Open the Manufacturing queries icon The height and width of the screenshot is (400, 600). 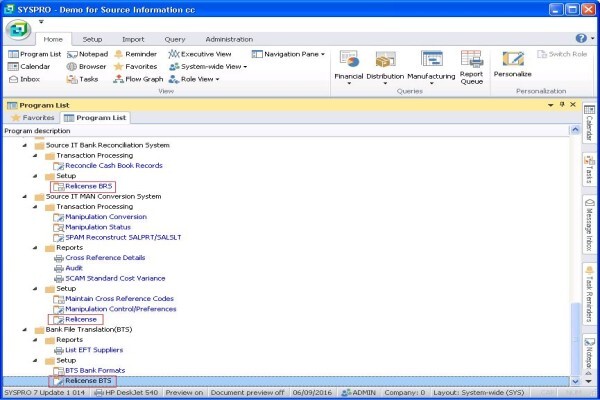pos(431,67)
